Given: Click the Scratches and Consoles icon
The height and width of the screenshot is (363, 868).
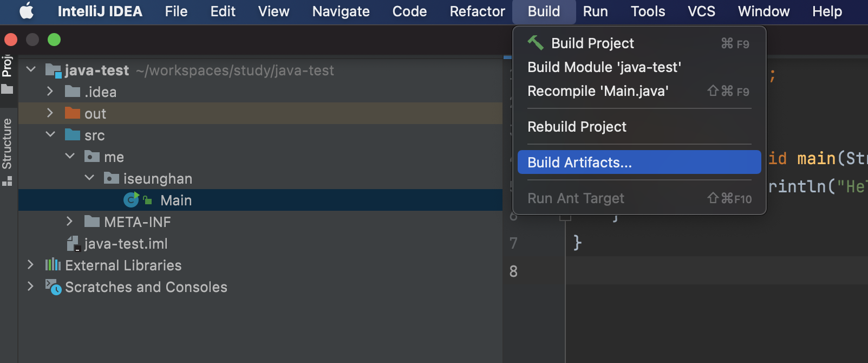Looking at the screenshot, I should 53,287.
